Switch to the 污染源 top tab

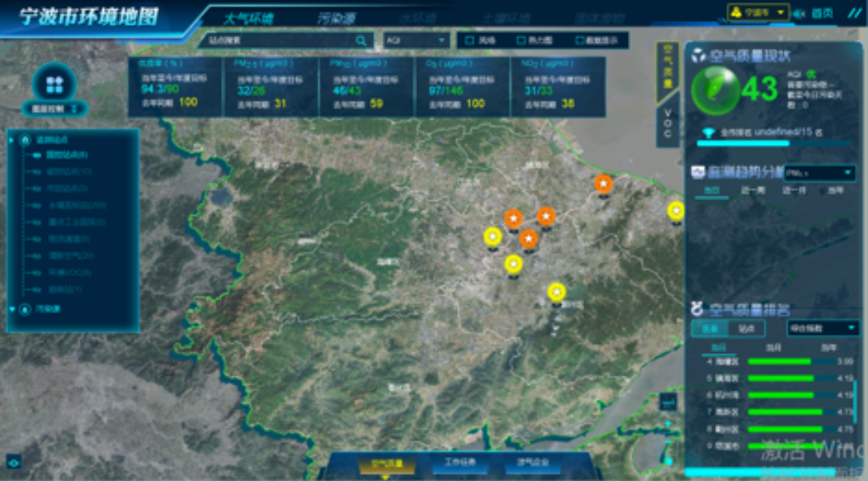[x=336, y=17]
